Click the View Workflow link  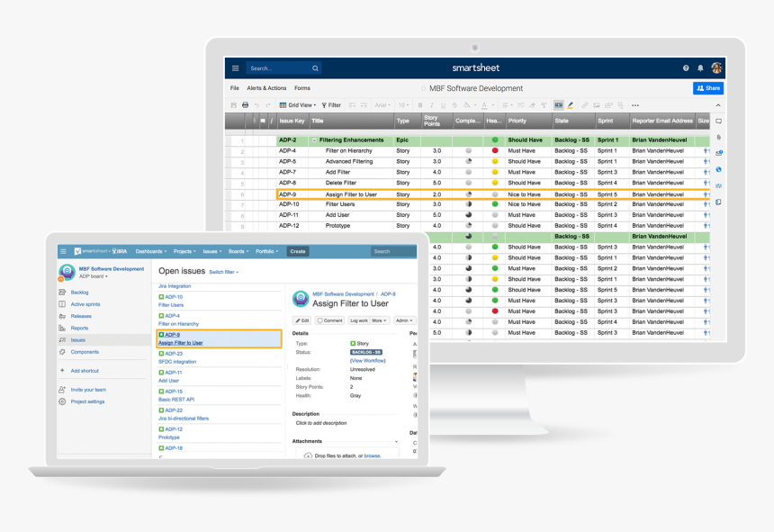pos(368,361)
